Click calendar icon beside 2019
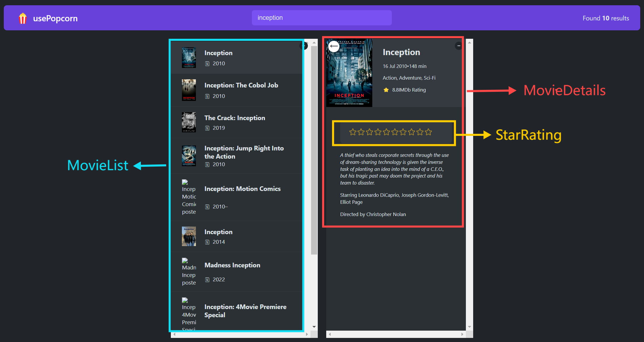Viewport: 644px width, 342px height. (207, 128)
